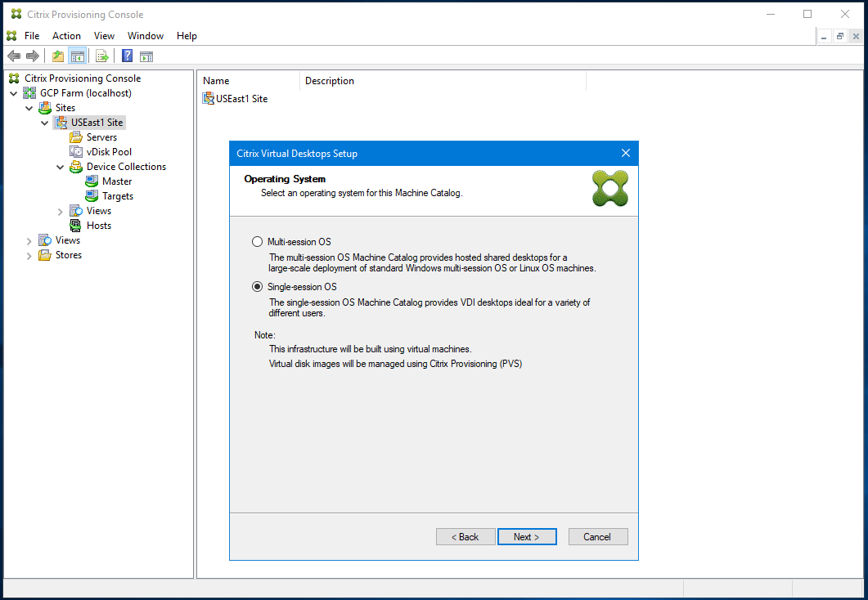Screen dimensions: 868x600
Task: Cancel the Citrix Virtual Desktops Setup wizard
Action: pyautogui.click(x=598, y=536)
